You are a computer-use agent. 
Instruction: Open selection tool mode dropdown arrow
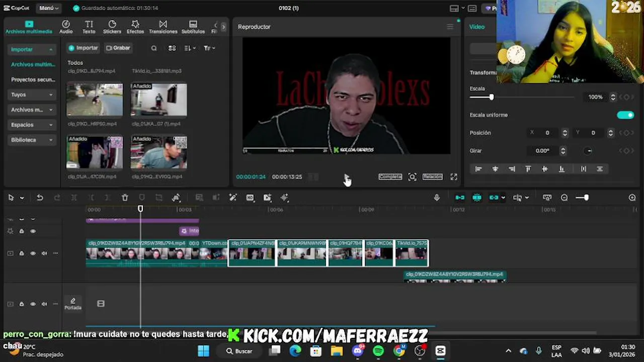22,198
